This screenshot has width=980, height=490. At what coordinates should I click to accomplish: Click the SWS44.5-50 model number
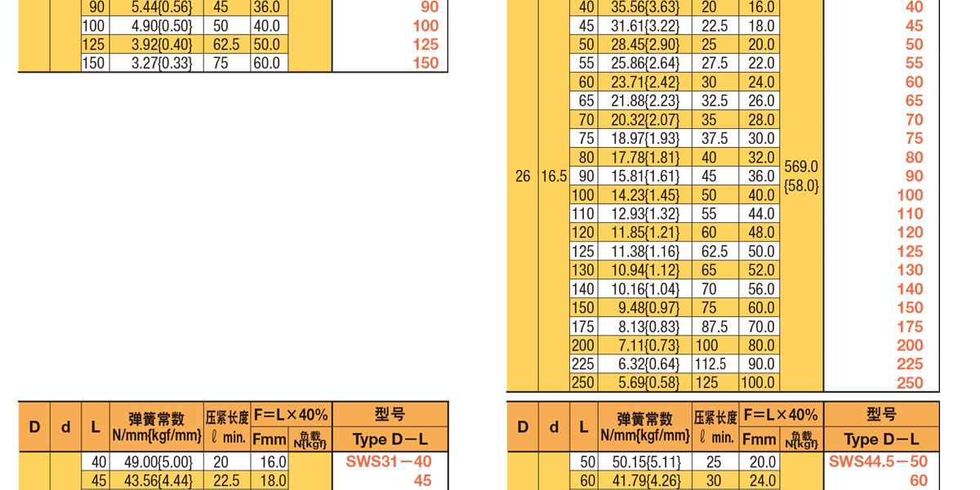878,461
